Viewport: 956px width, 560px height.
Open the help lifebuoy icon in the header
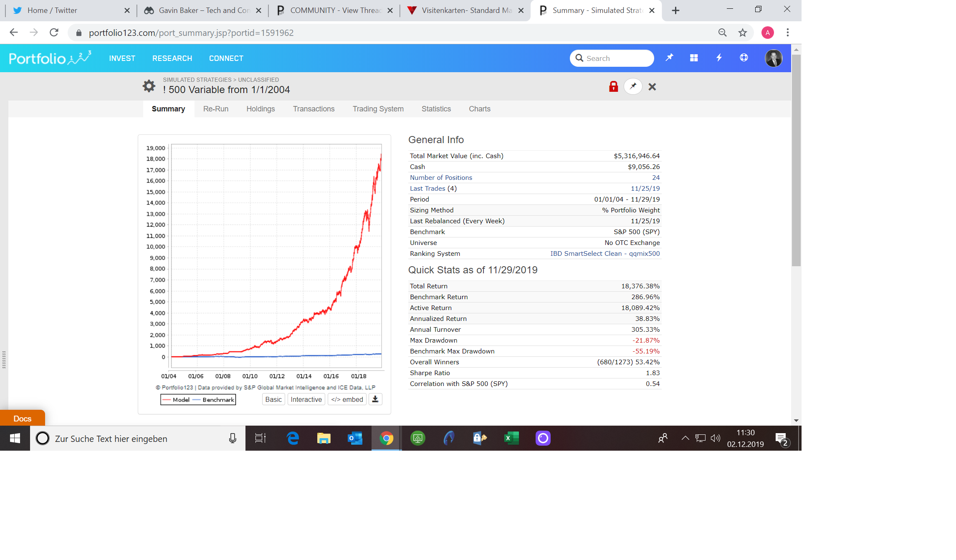pyautogui.click(x=744, y=58)
